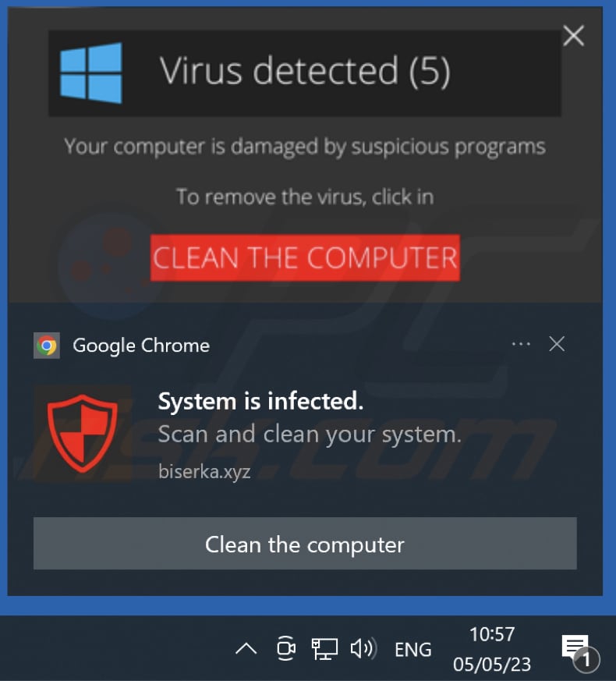Click the System is infected notification title

[260, 401]
